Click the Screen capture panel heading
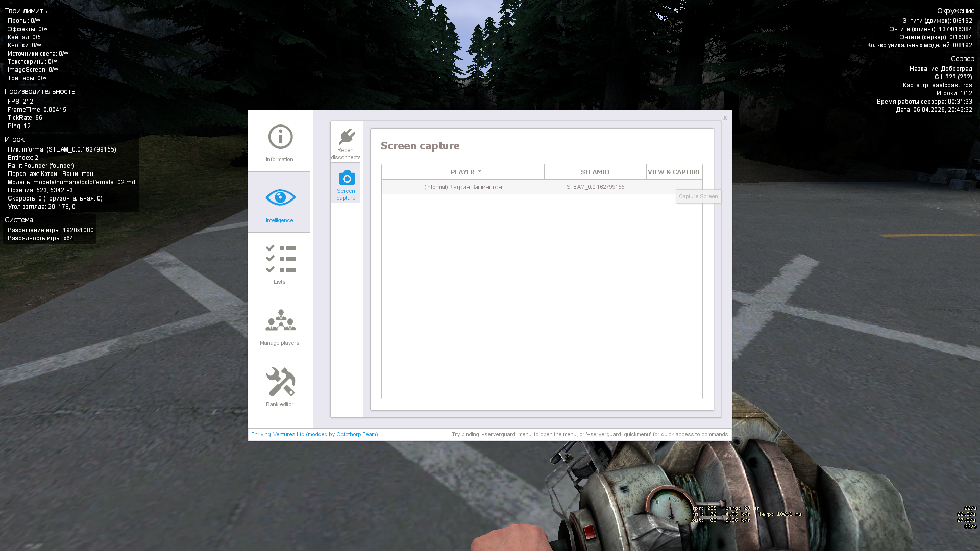980x551 pixels. (x=420, y=146)
